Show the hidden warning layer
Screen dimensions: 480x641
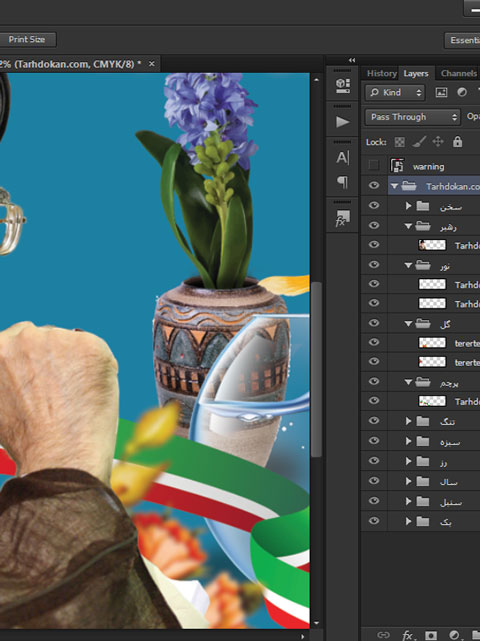coord(374,166)
